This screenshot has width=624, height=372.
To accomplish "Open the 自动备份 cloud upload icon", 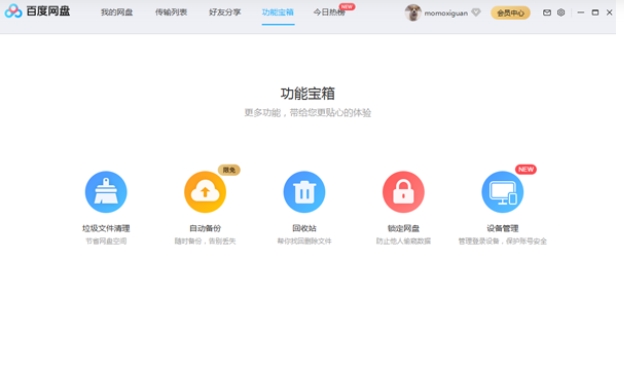I will coord(205,192).
